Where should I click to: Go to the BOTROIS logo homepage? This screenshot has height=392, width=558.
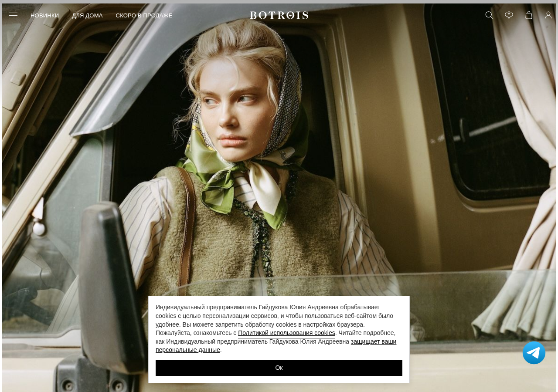[x=279, y=15]
